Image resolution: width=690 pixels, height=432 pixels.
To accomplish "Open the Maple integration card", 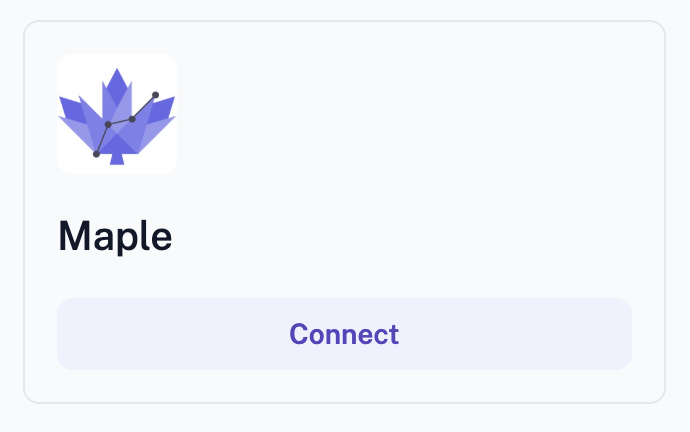I will point(400,200).
